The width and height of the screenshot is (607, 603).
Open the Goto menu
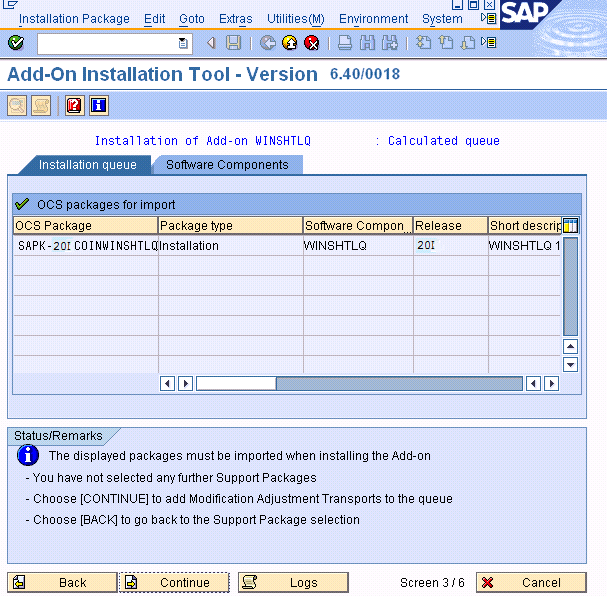(x=192, y=19)
